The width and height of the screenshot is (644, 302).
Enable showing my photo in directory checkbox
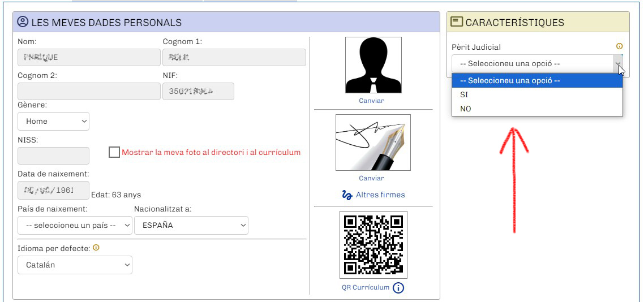114,152
